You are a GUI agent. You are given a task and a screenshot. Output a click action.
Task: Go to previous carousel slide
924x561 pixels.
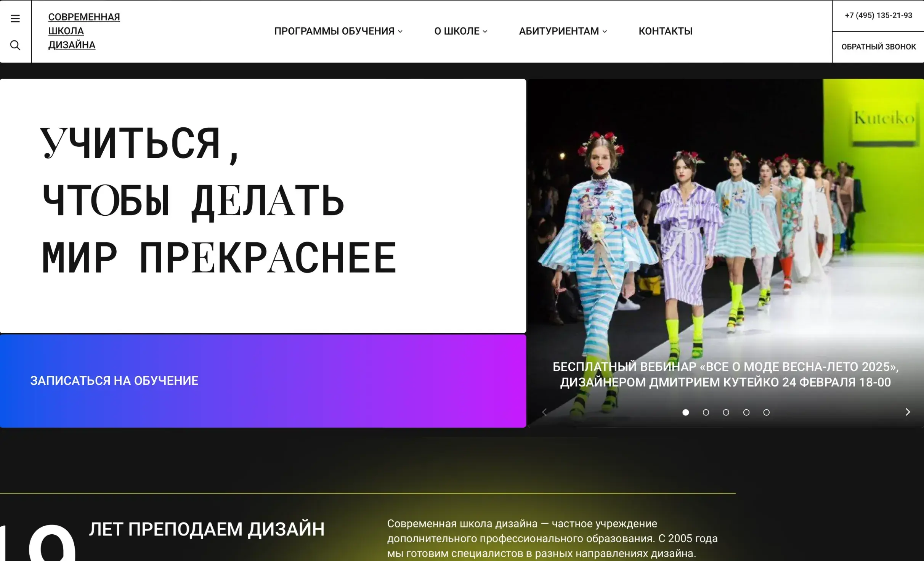pos(544,412)
